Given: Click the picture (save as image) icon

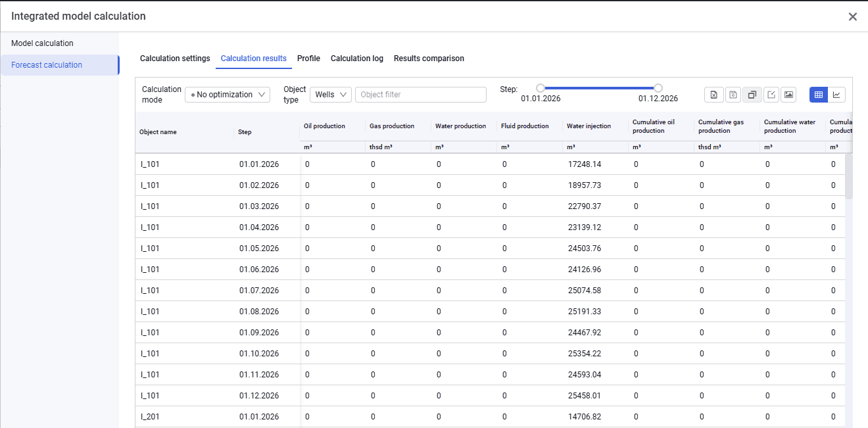Looking at the screenshot, I should tap(789, 95).
